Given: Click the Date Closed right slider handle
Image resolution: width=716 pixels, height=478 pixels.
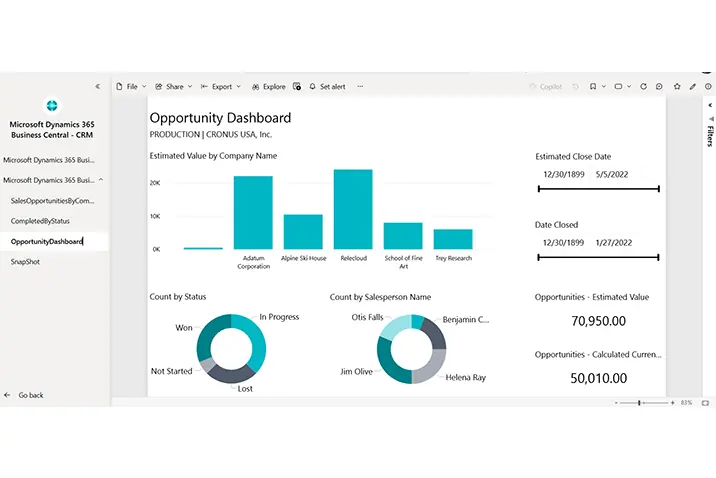Looking at the screenshot, I should click(x=658, y=257).
